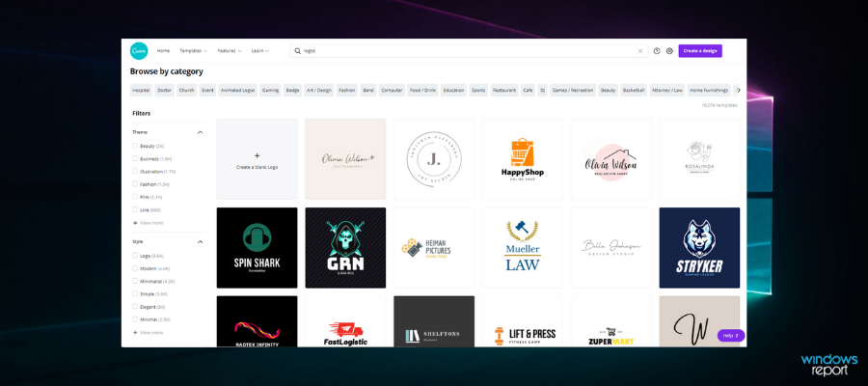Choose the Animated Logos category
Image resolution: width=868 pixels, height=386 pixels.
[237, 90]
